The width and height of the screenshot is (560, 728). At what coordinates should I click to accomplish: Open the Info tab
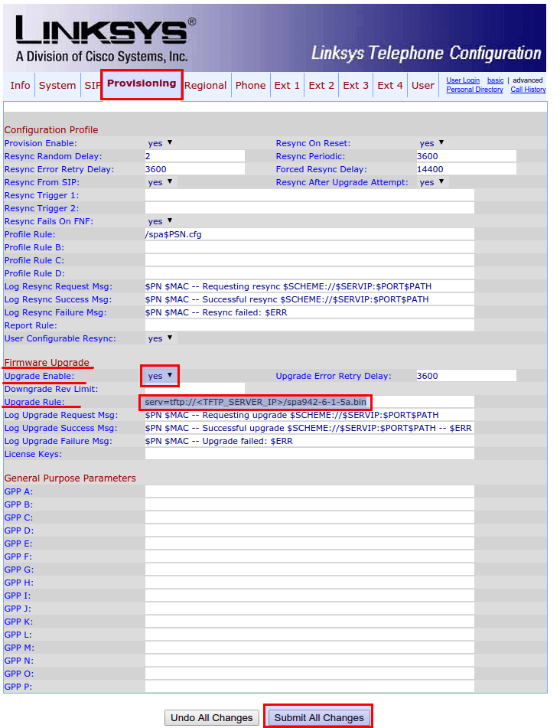[20, 86]
